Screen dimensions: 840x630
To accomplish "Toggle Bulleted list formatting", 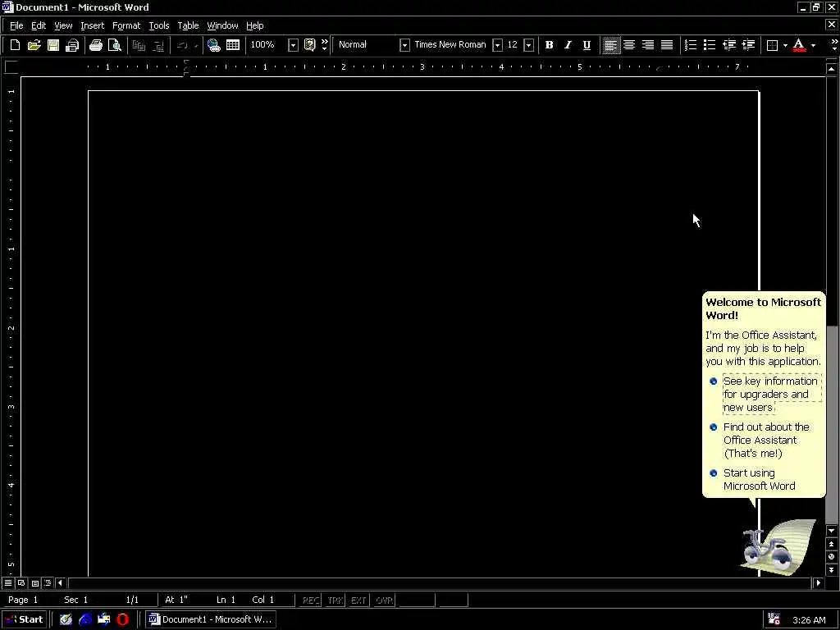I will click(710, 45).
